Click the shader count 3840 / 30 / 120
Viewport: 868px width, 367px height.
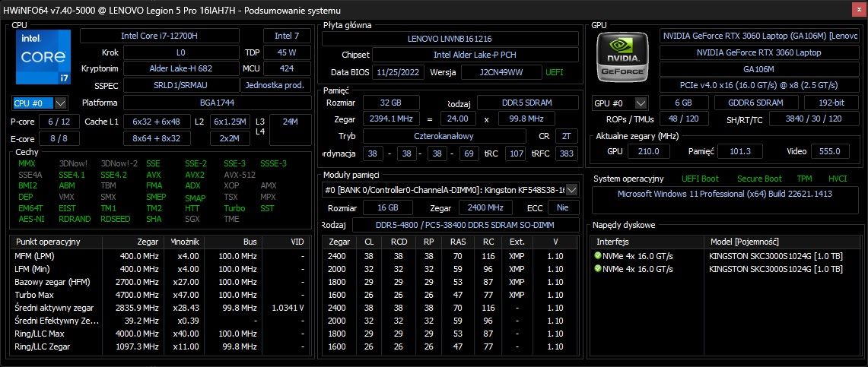pyautogui.click(x=814, y=119)
